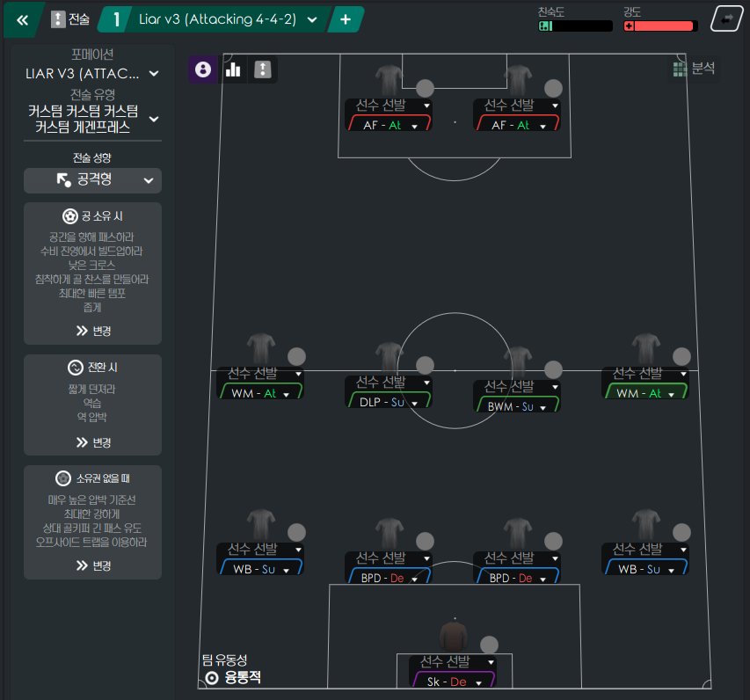This screenshot has width=750, height=700.
Task: Click 변경 under 공 소유 시 panel
Action: 93,331
